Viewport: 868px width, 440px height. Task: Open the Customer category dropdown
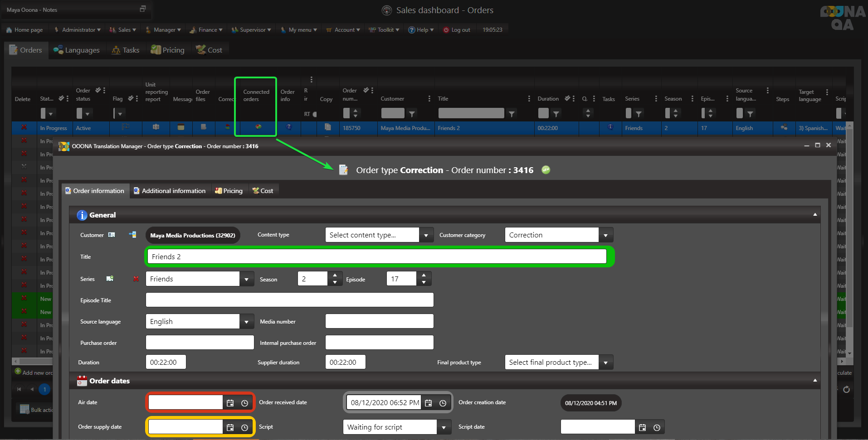pos(605,235)
